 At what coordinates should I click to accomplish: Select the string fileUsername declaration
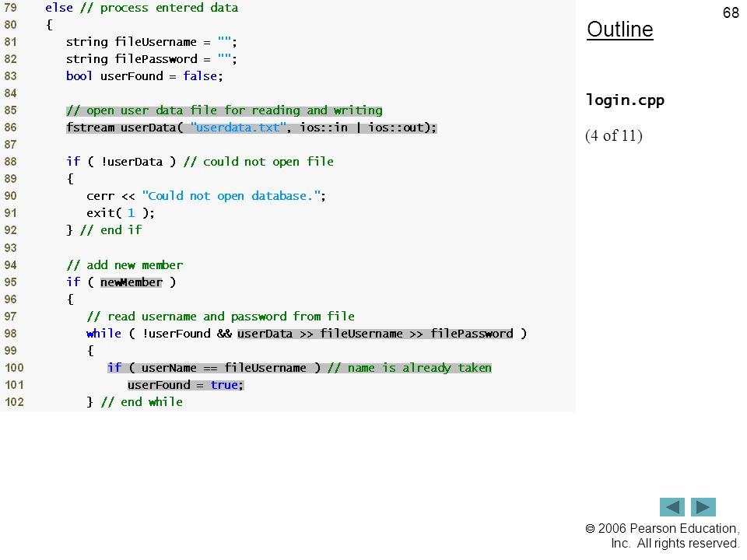point(152,42)
